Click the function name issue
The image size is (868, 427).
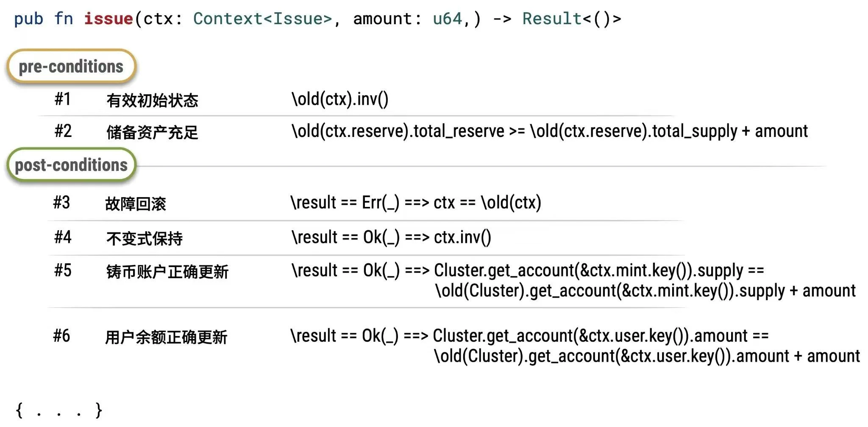[x=108, y=19]
